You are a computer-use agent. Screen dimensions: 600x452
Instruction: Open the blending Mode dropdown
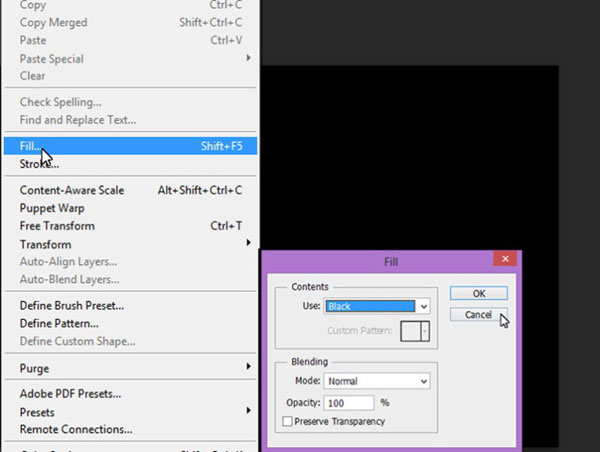tap(377, 381)
